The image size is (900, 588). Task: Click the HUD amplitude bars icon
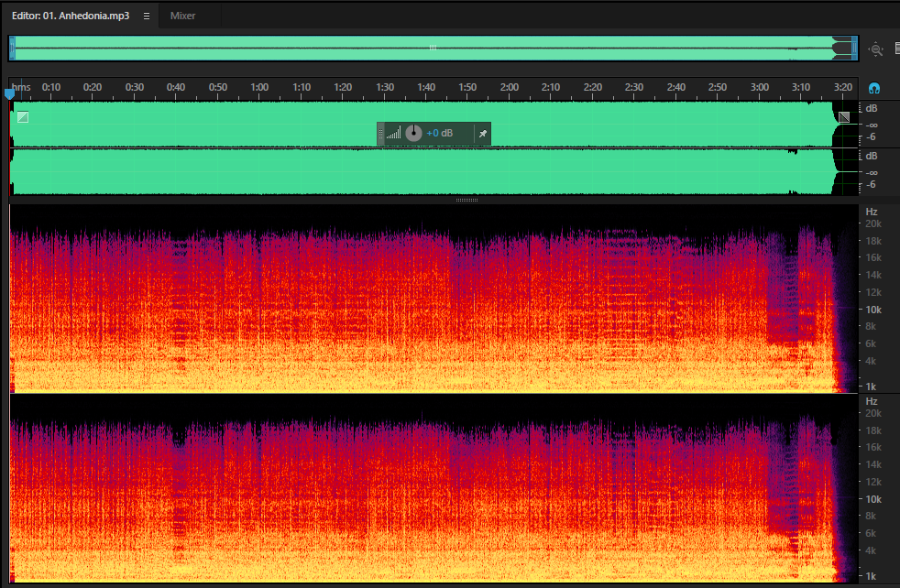[x=394, y=134]
